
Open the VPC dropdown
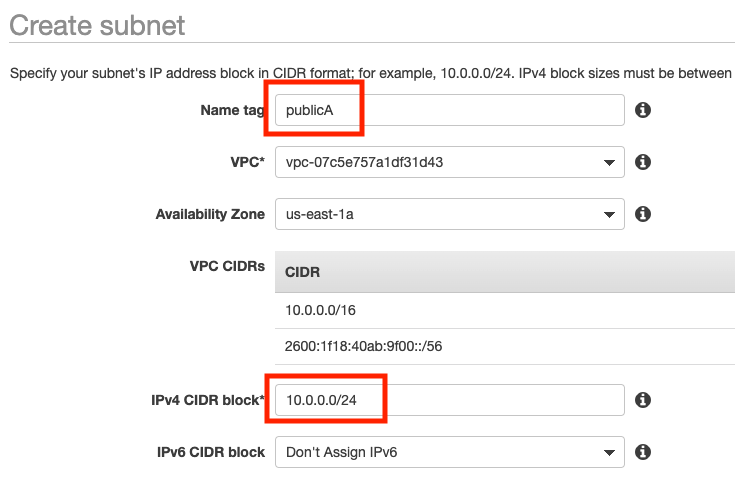tap(449, 161)
